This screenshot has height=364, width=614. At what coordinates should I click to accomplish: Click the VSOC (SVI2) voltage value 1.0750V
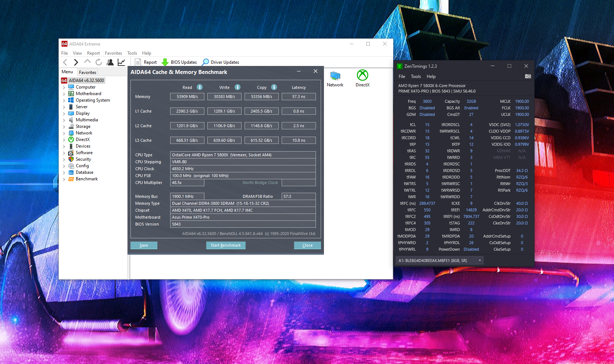tap(522, 125)
